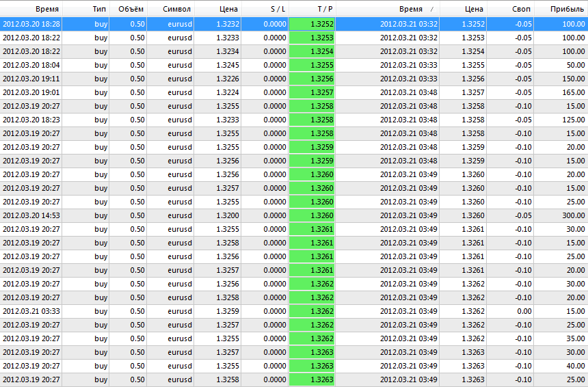Click the open price 1.3234
The height and width of the screenshot is (387, 588).
(x=228, y=51)
